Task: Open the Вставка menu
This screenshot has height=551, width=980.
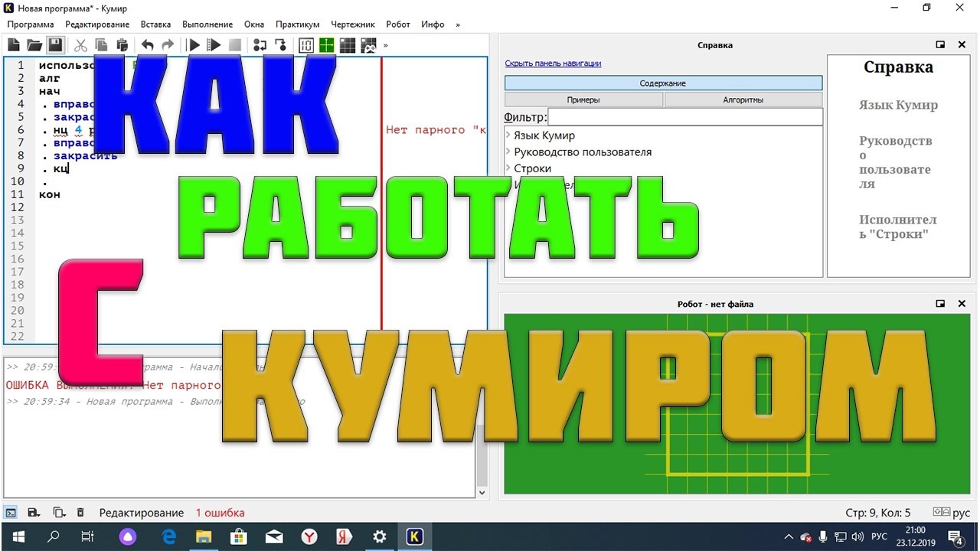Action: (156, 24)
